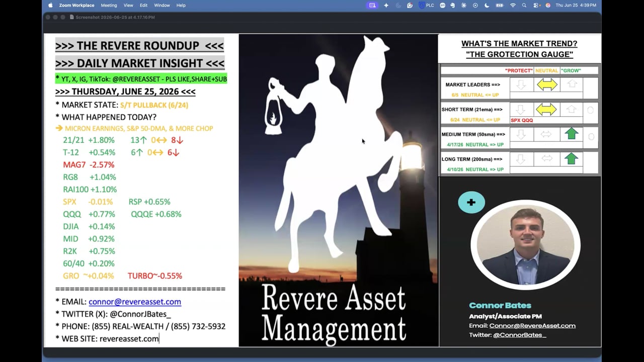Click the phone number (855) 732-5932 line
The width and height of the screenshot is (644, 362).
pos(140,326)
